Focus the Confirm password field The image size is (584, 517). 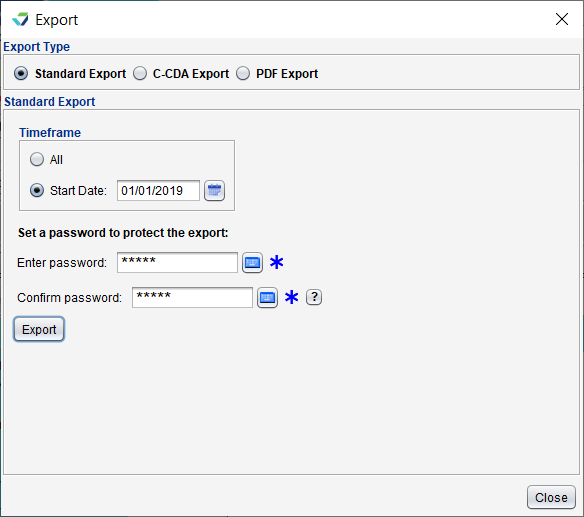(192, 298)
